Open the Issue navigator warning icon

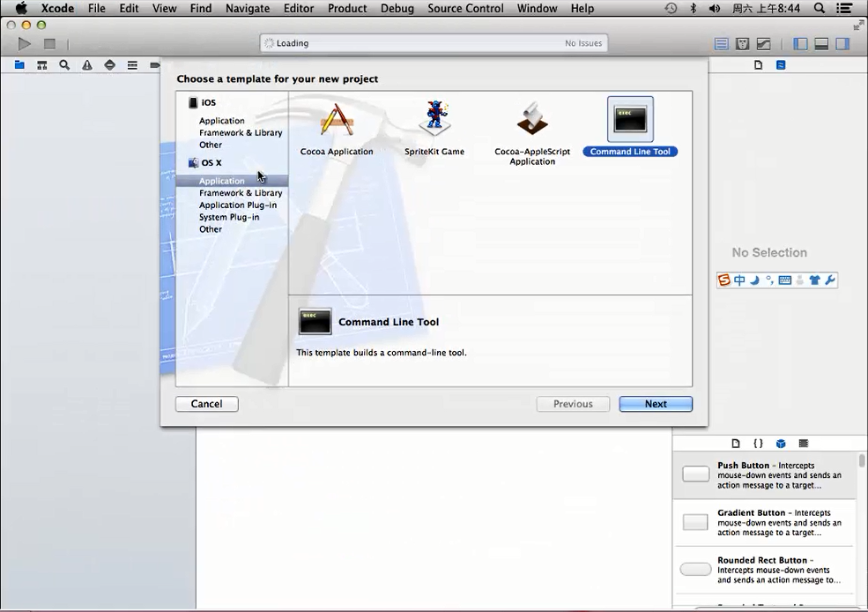coord(87,64)
